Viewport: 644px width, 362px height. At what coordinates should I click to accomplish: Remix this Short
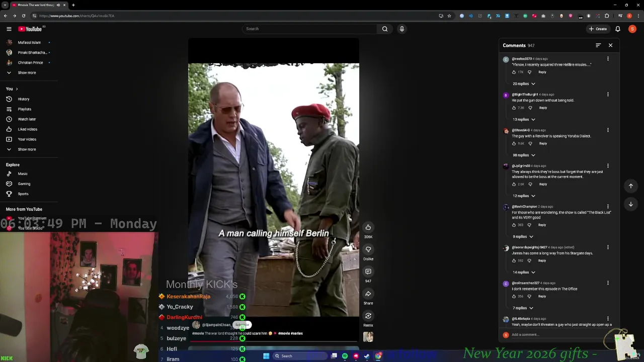click(x=368, y=316)
